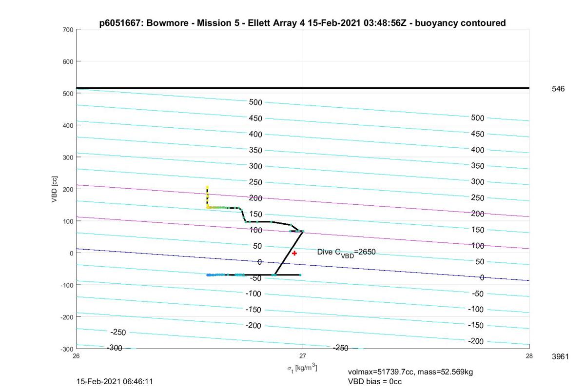Screen dimensions: 585x392
Task: Click the 'Dive C VBD=2650' annotation
Action: click(346, 253)
